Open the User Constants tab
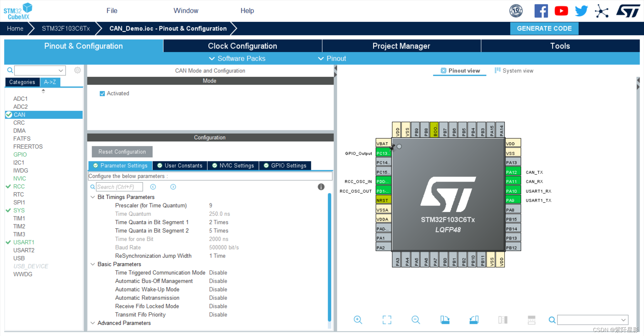This screenshot has height=336, width=644. click(180, 165)
